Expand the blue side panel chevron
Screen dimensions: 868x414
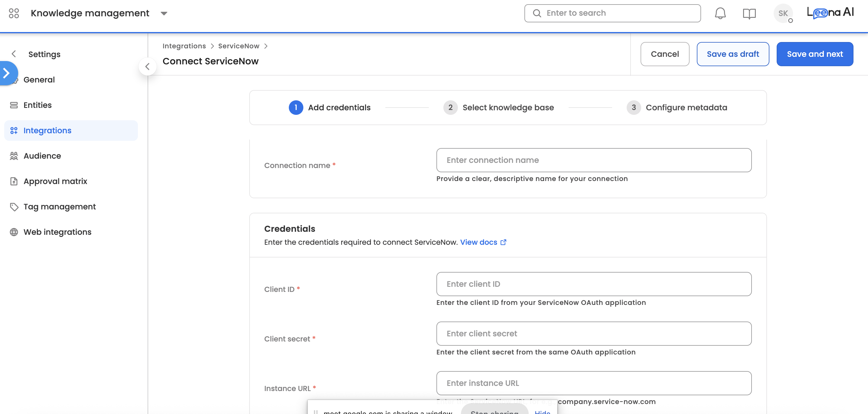6,73
